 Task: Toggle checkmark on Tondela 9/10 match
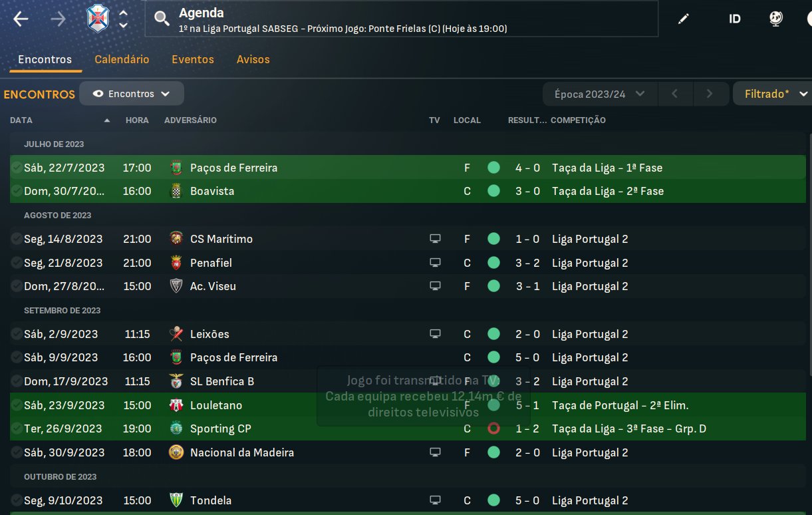pyautogui.click(x=17, y=500)
